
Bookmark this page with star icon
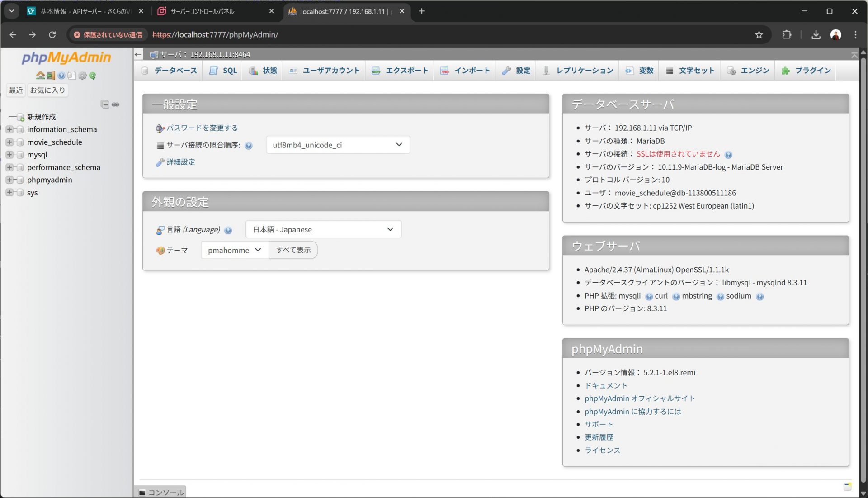(759, 35)
